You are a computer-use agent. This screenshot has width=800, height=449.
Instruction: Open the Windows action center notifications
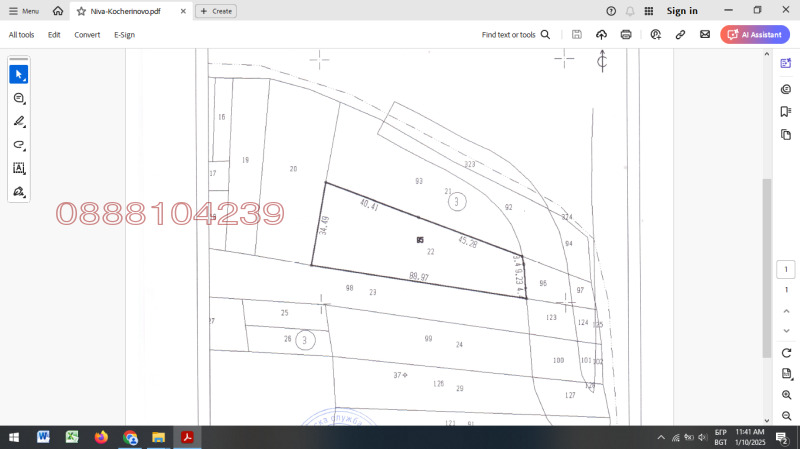pos(782,437)
